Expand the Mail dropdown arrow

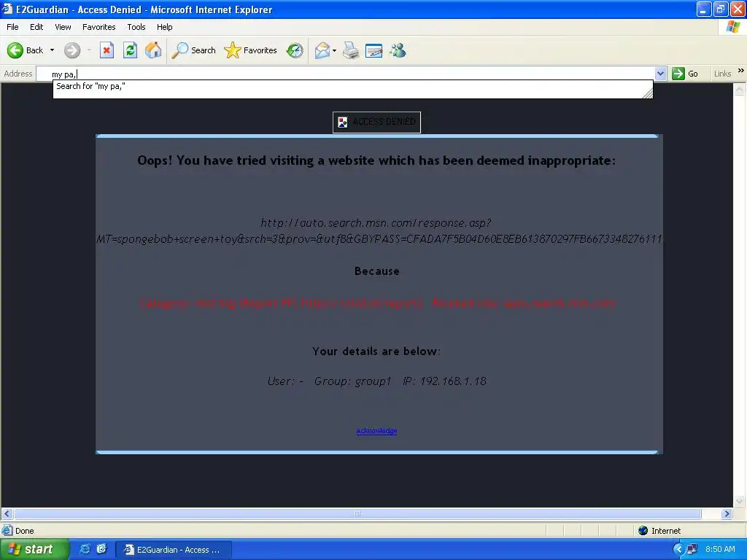334,50
